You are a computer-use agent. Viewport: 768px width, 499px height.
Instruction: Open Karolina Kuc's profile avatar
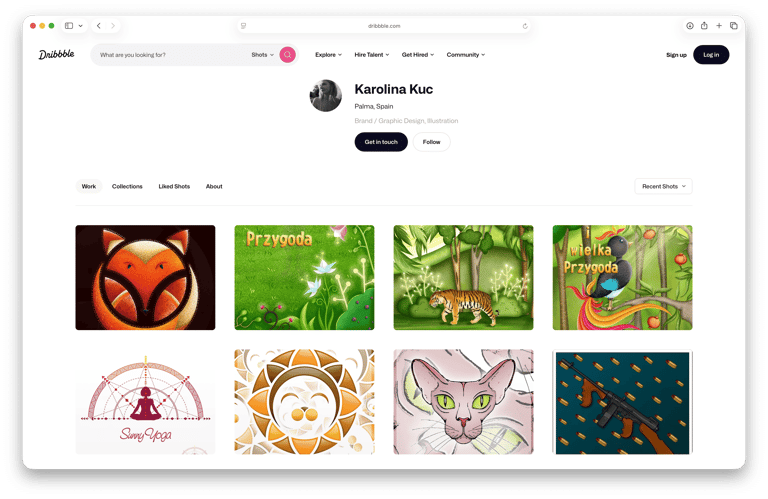pyautogui.click(x=326, y=95)
